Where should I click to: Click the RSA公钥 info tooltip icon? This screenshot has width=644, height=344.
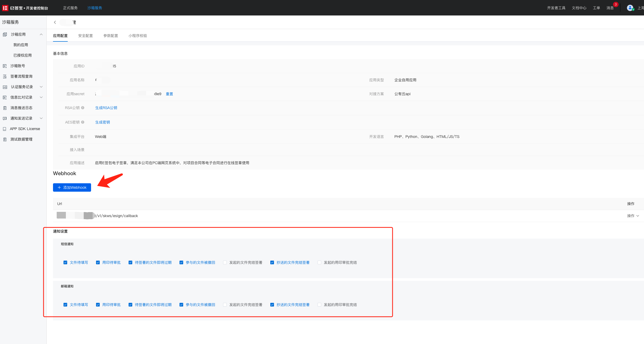pyautogui.click(x=83, y=108)
